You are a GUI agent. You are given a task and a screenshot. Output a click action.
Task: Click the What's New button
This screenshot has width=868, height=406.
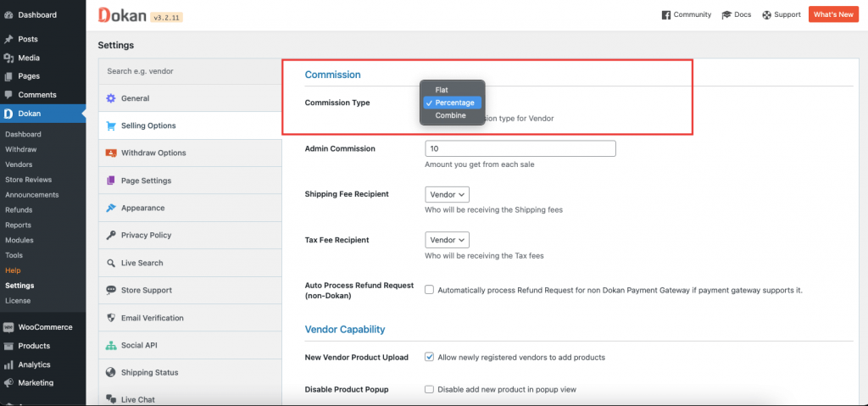point(833,14)
